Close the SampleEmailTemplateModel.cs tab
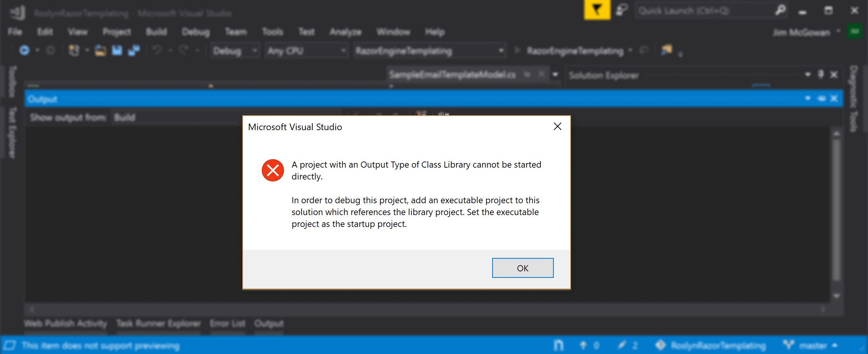The height and width of the screenshot is (354, 868). click(541, 74)
